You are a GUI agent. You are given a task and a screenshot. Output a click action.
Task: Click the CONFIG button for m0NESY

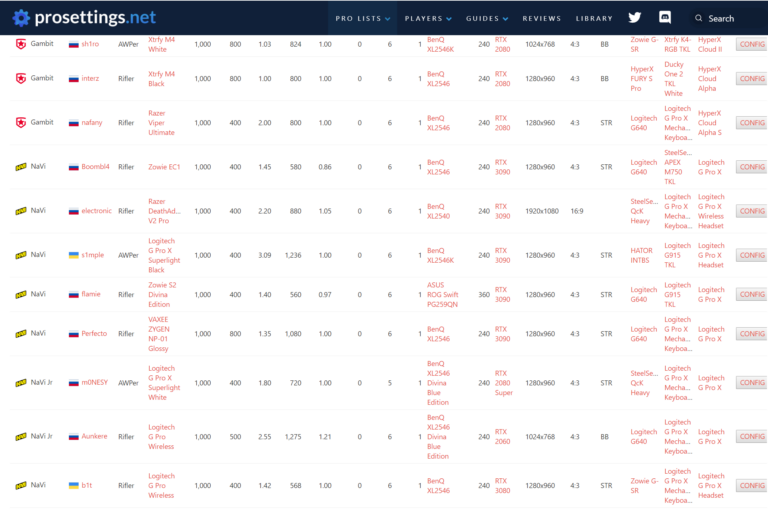[751, 383]
